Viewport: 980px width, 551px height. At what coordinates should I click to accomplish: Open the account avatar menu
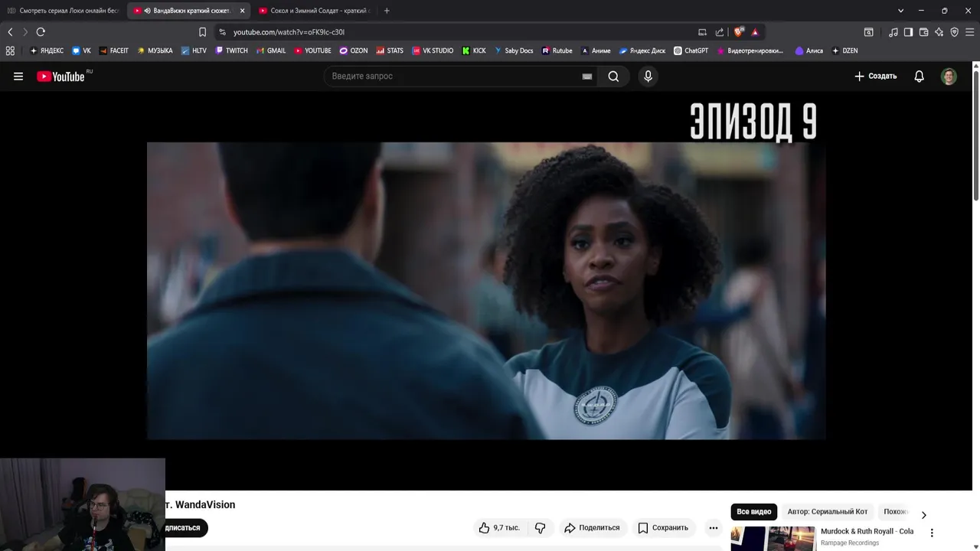(x=949, y=77)
